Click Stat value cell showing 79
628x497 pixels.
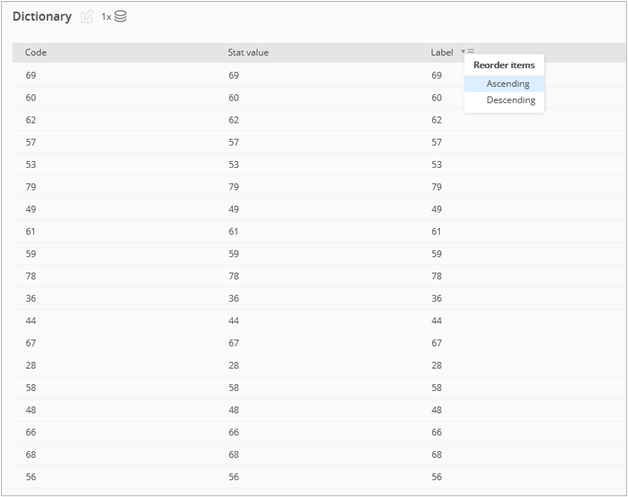pos(233,187)
